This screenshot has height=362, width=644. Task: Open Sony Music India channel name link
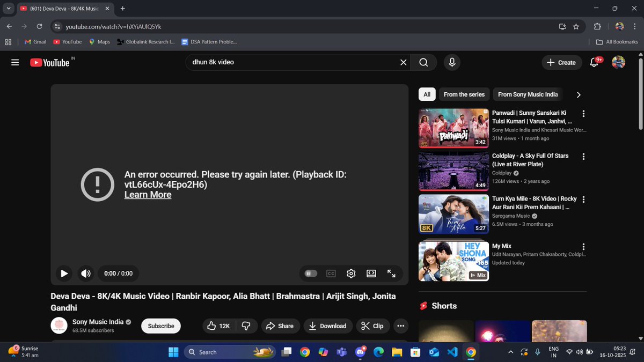[98, 322]
